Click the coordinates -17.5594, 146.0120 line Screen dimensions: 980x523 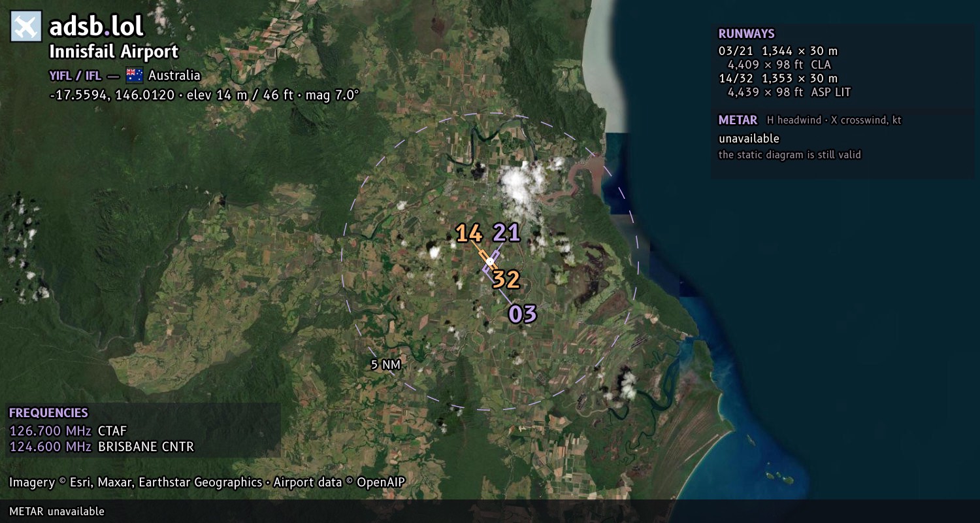coord(204,95)
